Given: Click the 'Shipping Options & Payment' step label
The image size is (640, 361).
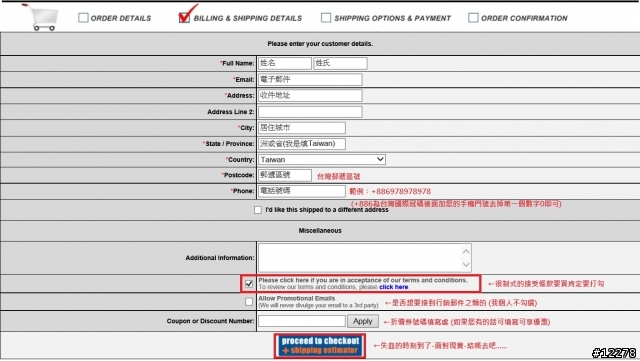Looking at the screenshot, I should coord(393,18).
